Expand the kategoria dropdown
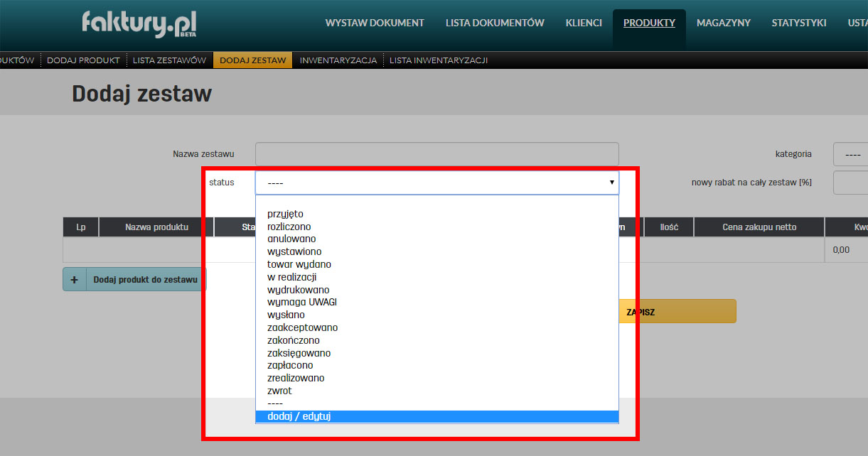Image resolution: width=868 pixels, height=456 pixels. [x=852, y=154]
